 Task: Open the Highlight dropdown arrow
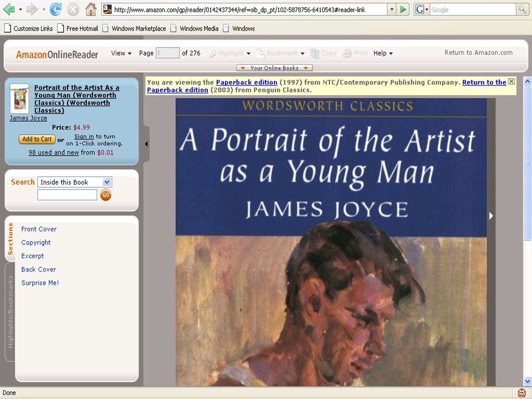248,54
